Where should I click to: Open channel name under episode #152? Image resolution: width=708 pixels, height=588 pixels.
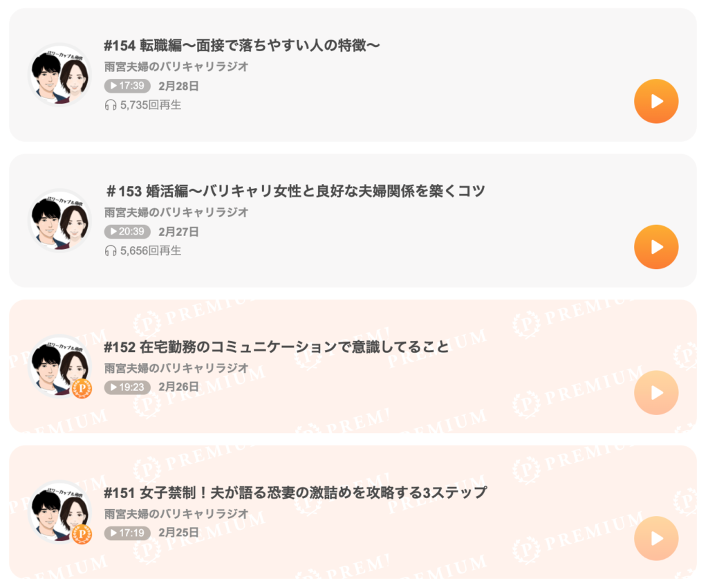point(176,369)
